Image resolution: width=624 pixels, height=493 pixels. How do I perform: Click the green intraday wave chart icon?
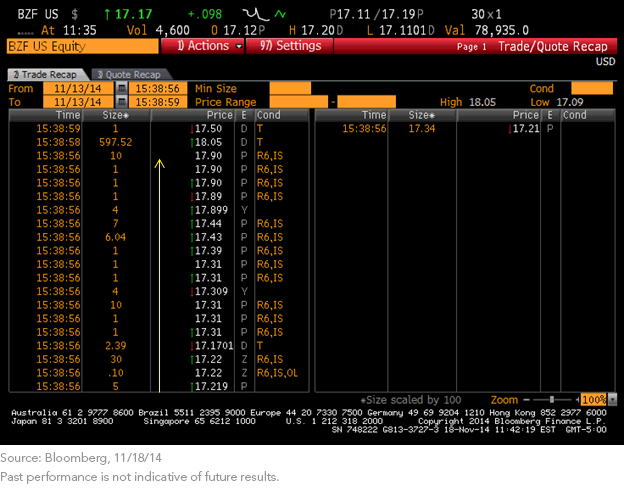(280, 15)
